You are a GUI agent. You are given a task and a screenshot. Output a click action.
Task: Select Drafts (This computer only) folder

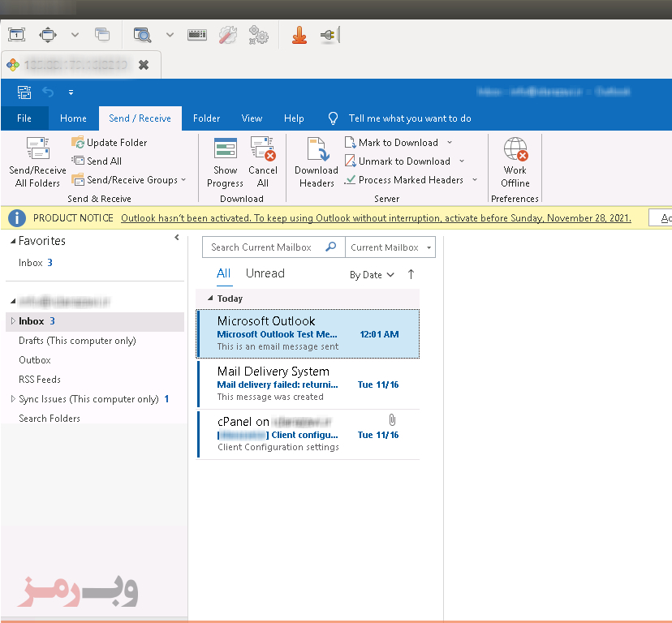[77, 341]
